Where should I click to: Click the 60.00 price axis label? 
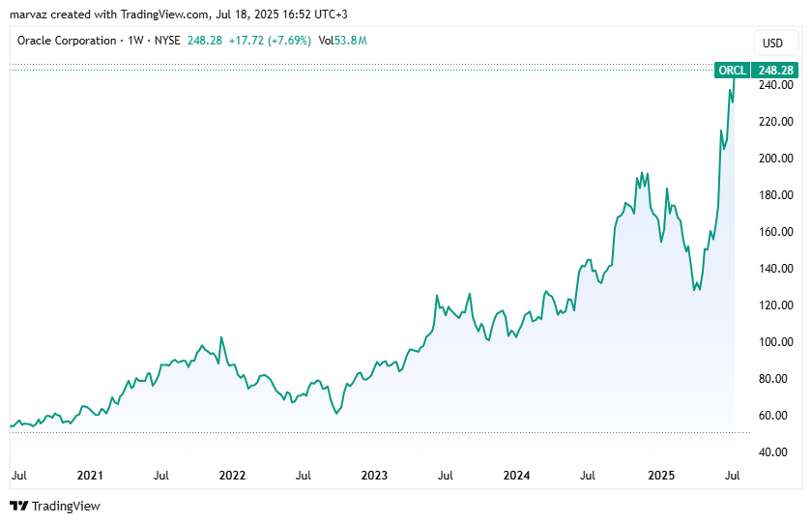pyautogui.click(x=772, y=416)
